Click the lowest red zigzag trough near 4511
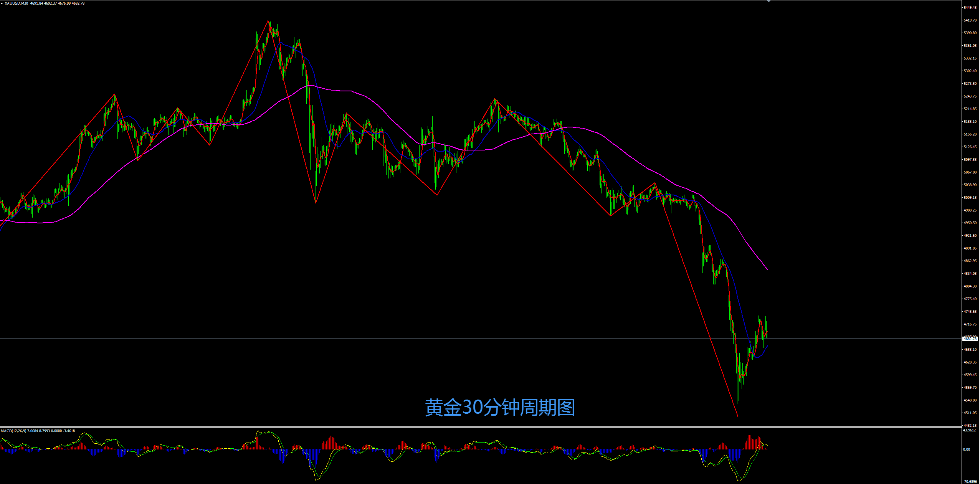This screenshot has width=980, height=484. pos(738,416)
